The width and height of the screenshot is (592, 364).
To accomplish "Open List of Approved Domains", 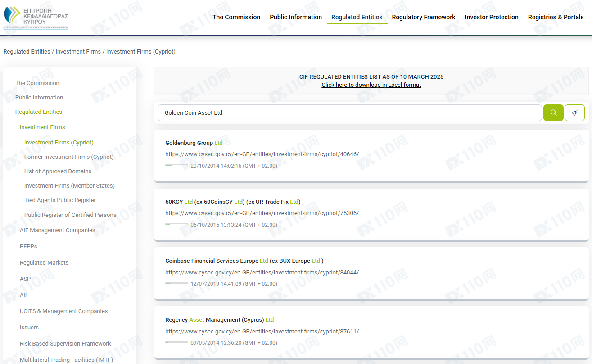I will [x=58, y=171].
